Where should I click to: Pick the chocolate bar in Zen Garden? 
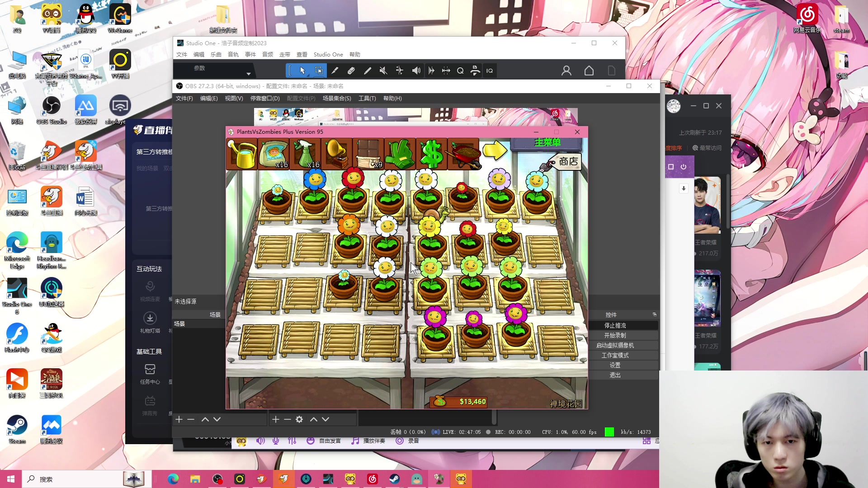pos(368,154)
